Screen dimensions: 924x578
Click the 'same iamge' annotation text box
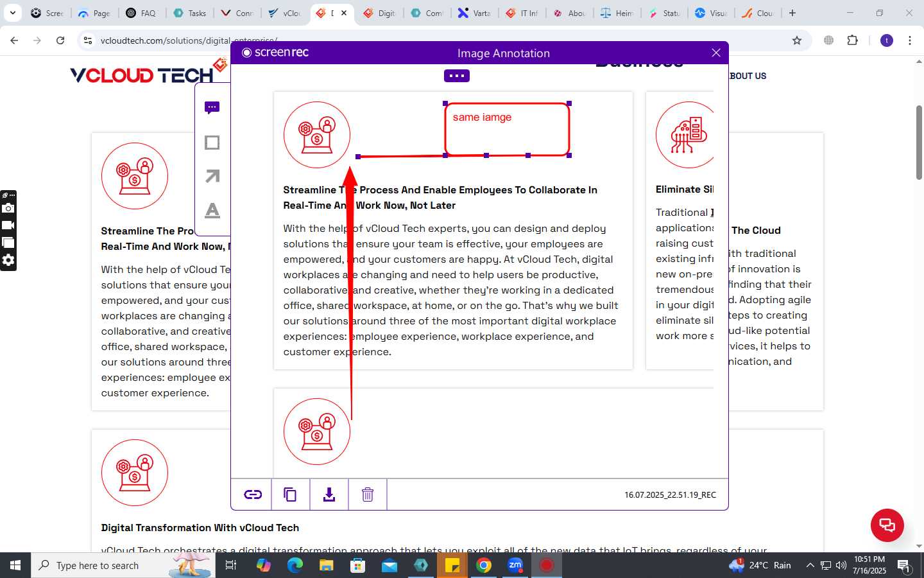[507, 129]
